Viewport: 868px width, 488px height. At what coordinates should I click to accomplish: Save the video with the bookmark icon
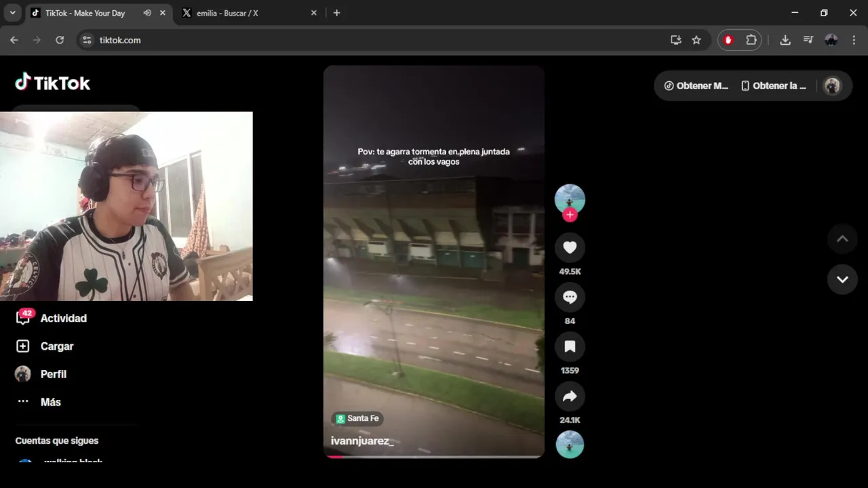[570, 346]
